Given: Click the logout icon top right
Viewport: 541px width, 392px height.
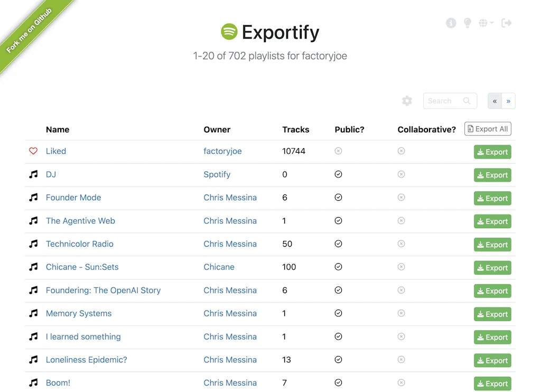Looking at the screenshot, I should [506, 23].
